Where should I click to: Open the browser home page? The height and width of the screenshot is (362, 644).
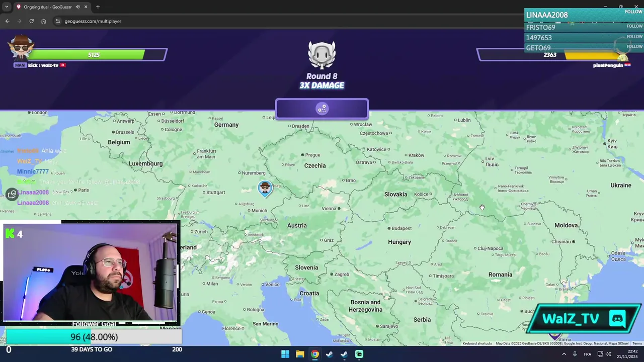43,21
